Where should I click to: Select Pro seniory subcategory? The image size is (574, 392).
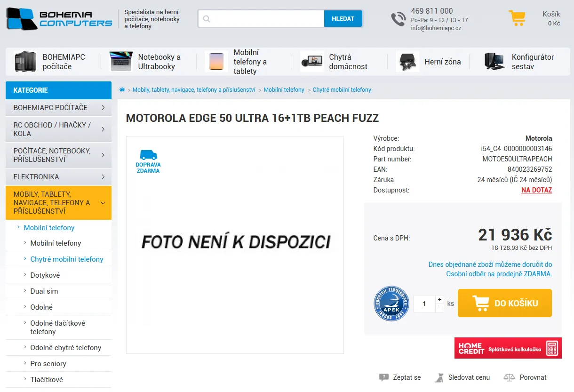48,364
